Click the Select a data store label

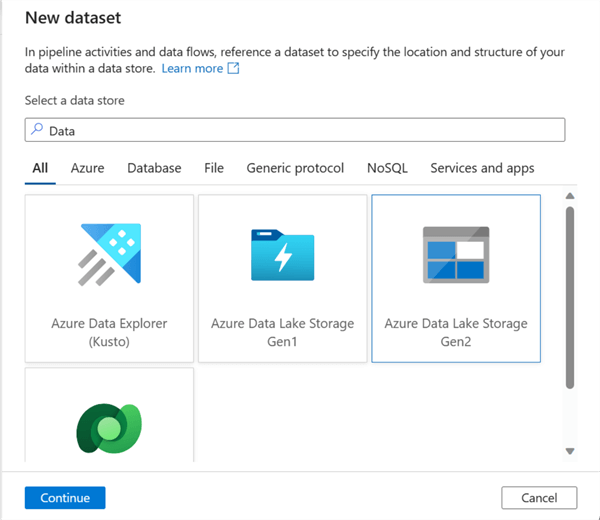[75, 100]
